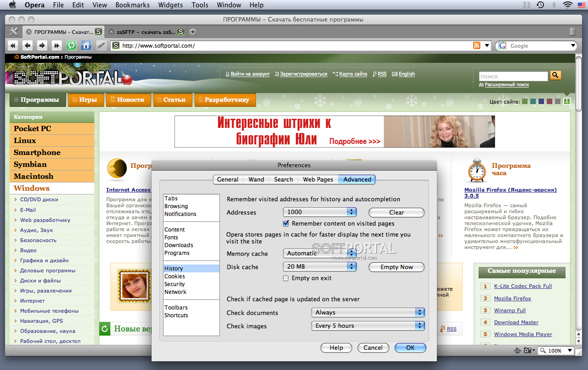Click the site icon in the address bar
Image resolution: width=588 pixels, height=370 pixels.
(116, 45)
